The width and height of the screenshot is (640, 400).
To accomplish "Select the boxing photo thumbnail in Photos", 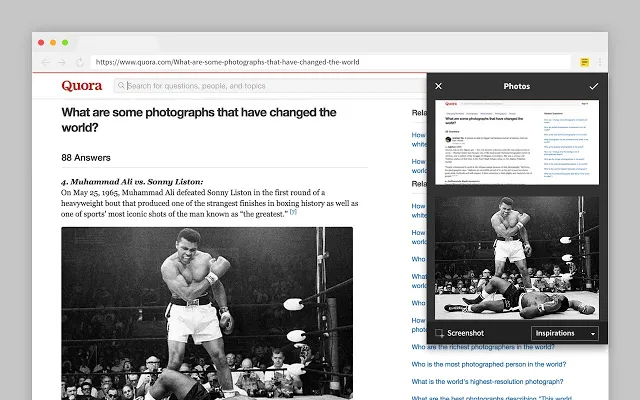I will point(517,258).
